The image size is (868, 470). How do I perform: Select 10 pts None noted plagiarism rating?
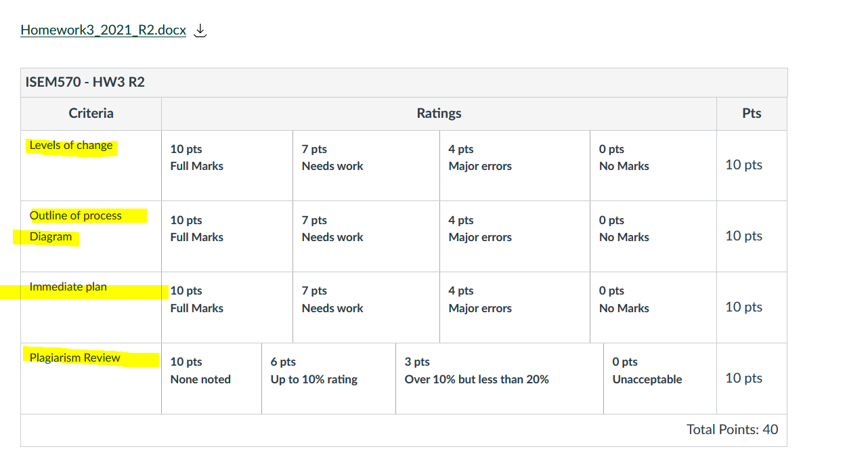211,379
